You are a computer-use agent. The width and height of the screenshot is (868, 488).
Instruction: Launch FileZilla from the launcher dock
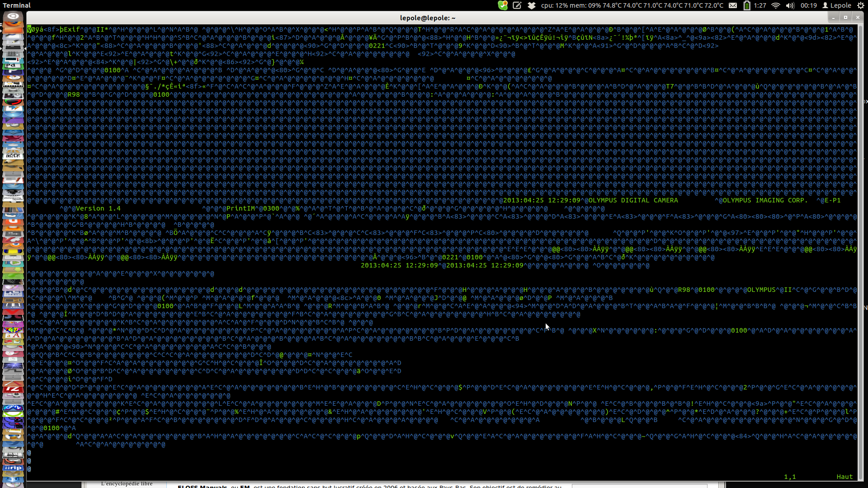[13, 389]
